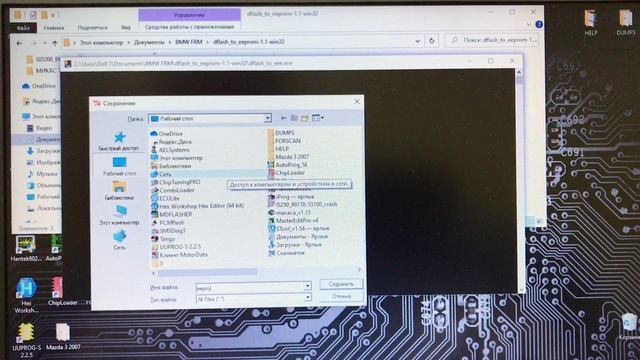Select STool_v1.54 — ярлык in the list

[x=299, y=229]
